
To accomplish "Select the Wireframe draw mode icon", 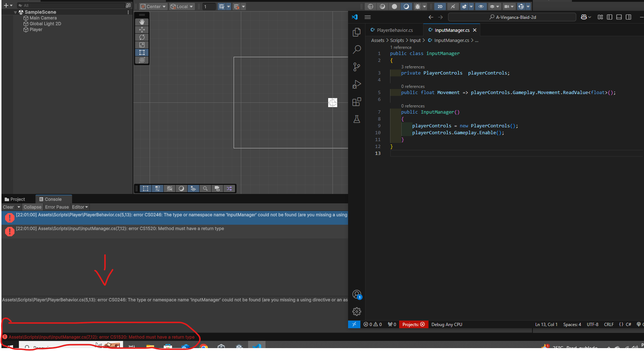I will click(x=371, y=7).
